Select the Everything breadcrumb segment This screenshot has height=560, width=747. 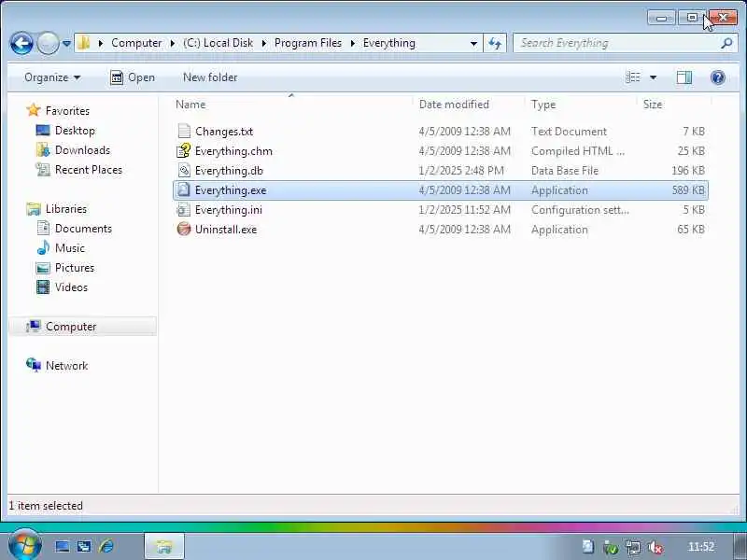[x=389, y=43]
